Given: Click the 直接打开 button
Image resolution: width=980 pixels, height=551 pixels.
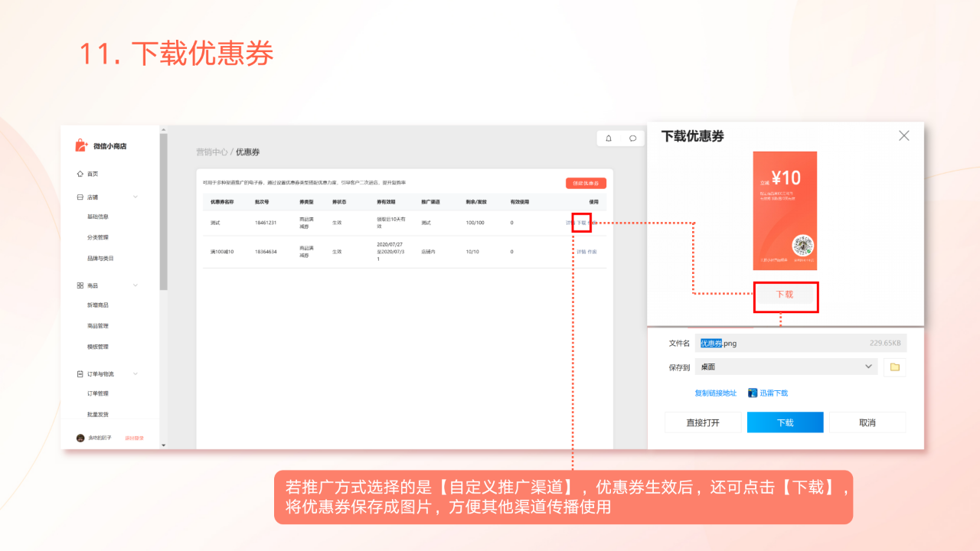Looking at the screenshot, I should [703, 422].
